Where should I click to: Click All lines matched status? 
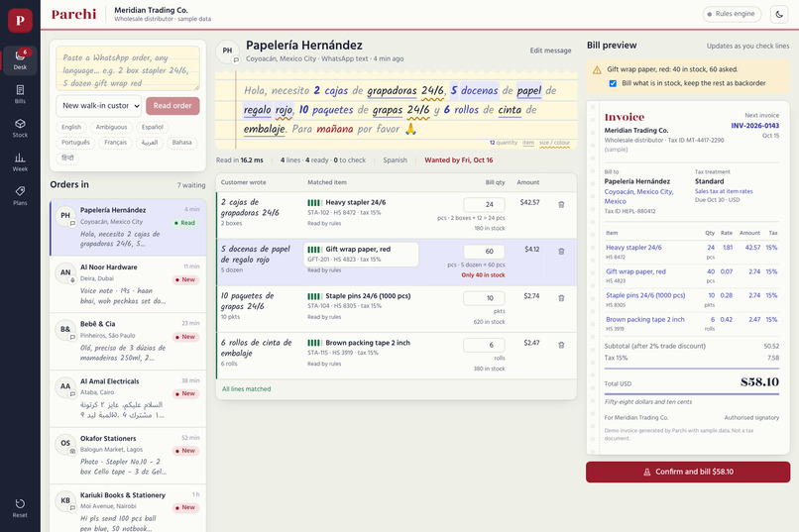pos(246,389)
